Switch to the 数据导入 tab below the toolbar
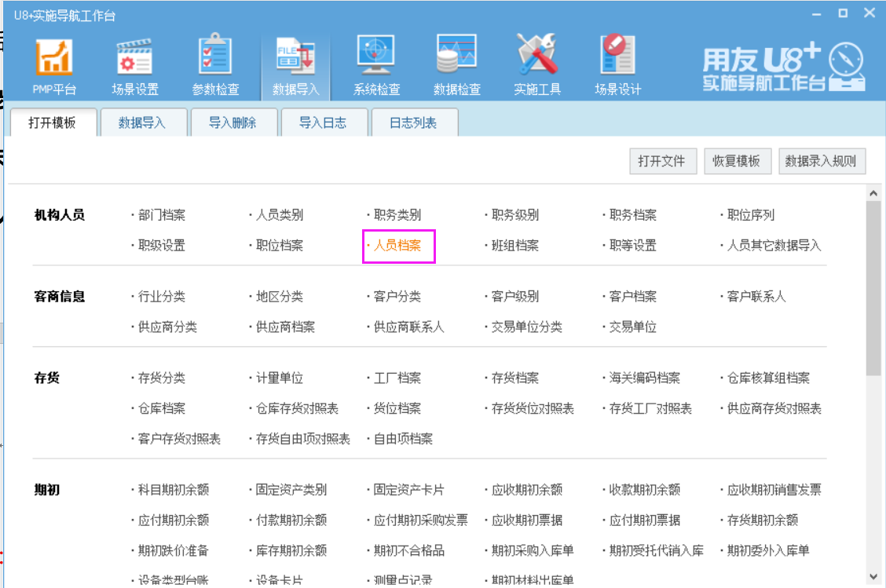886x588 pixels. point(142,122)
